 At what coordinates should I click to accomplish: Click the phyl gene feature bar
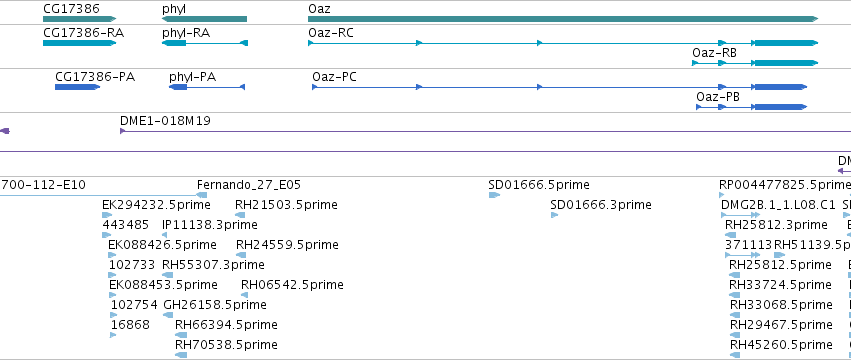pos(205,19)
